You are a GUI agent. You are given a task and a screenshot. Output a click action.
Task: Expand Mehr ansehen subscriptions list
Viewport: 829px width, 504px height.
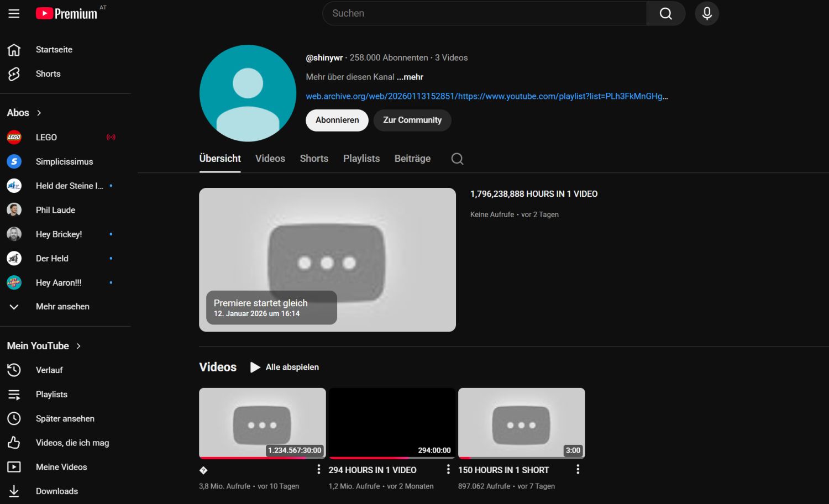tap(62, 307)
